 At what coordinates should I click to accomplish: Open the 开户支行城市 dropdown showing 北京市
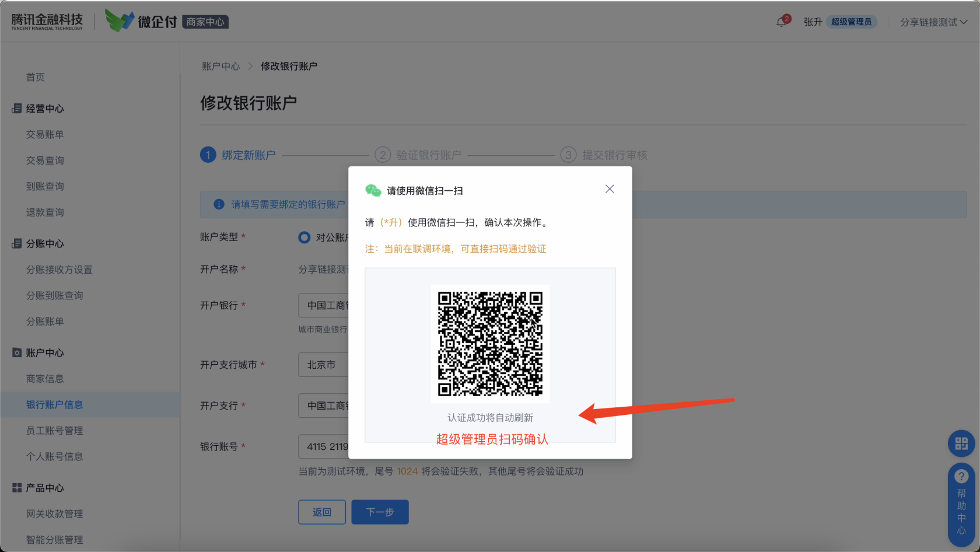click(324, 365)
